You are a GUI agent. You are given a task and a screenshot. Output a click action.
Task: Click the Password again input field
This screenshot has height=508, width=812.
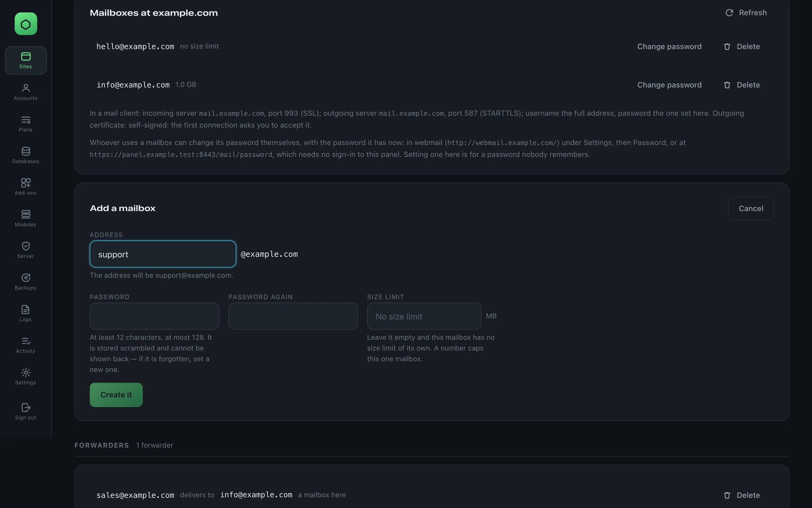(293, 316)
